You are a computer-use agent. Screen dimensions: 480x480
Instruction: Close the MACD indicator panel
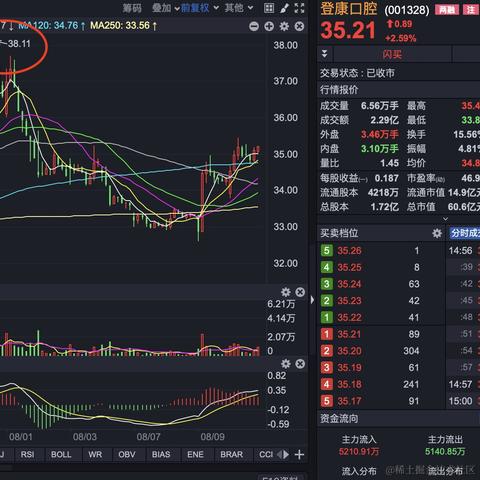coord(300,364)
